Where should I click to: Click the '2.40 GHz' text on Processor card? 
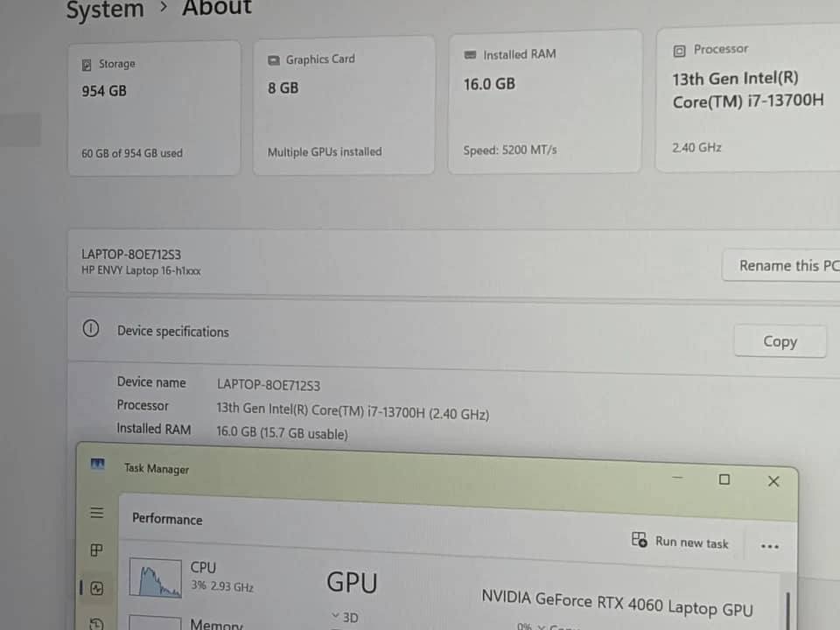696,147
